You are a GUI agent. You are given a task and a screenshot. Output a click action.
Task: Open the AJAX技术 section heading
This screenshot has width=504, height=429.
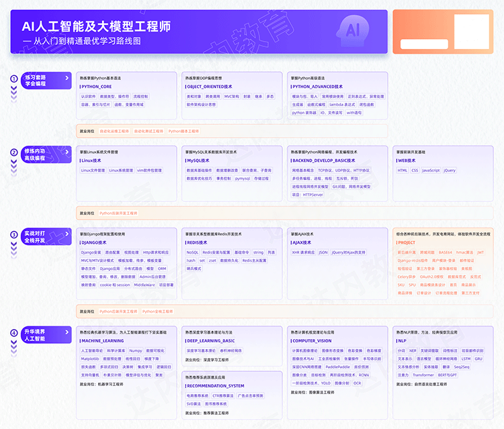pyautogui.click(x=301, y=243)
